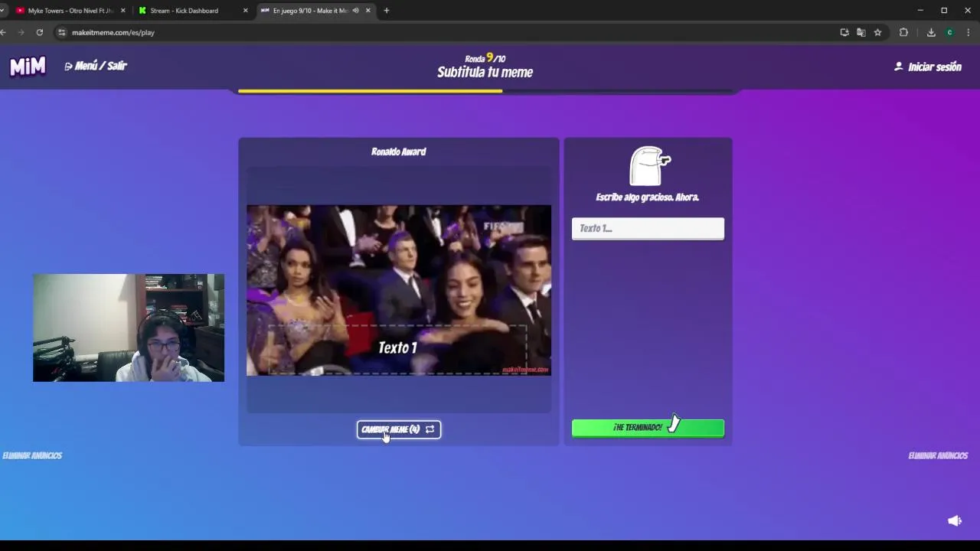
Task: Click the 'Subtitula tu meme' heading
Action: click(x=485, y=72)
